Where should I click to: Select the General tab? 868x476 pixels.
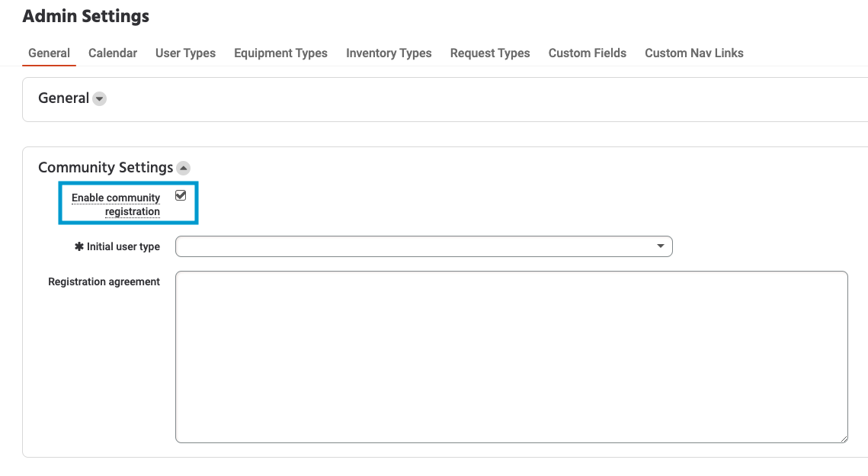point(49,53)
